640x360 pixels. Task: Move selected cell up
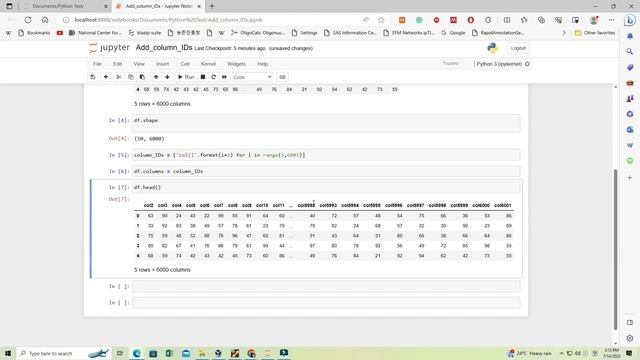point(156,77)
